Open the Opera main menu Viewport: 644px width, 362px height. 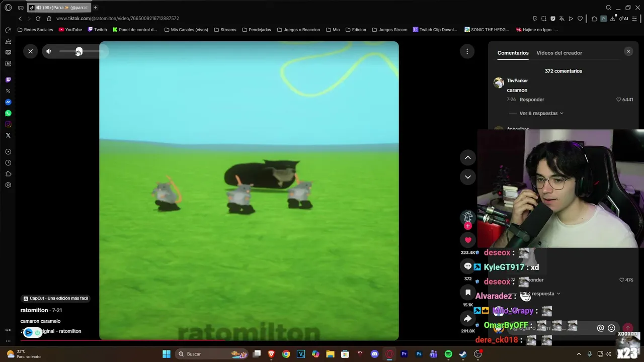click(8, 8)
